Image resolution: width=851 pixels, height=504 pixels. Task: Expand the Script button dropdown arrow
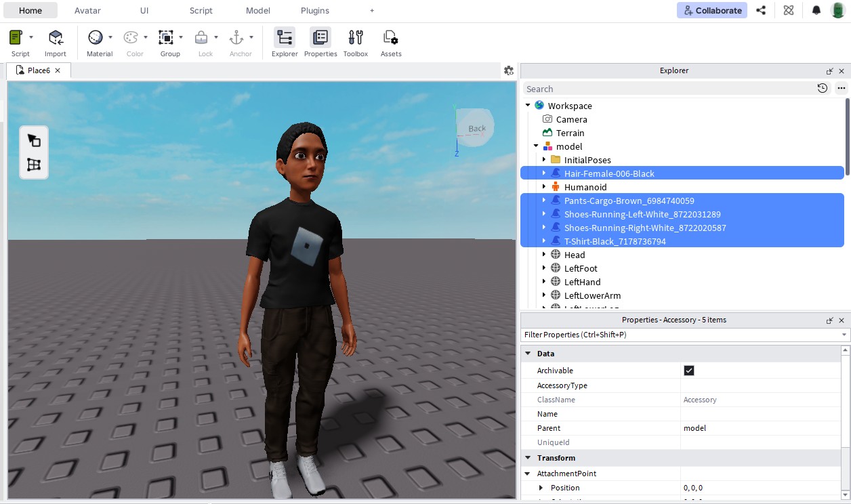pos(31,37)
